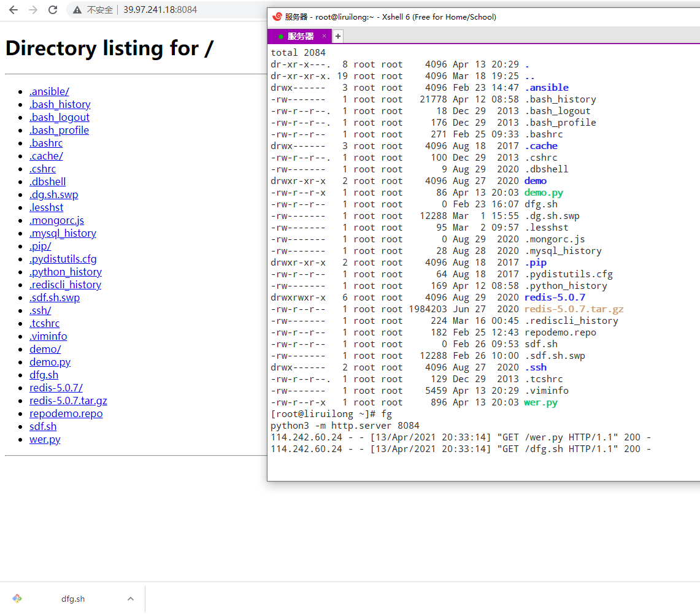Click the blue demo directory in terminal

pyautogui.click(x=535, y=181)
